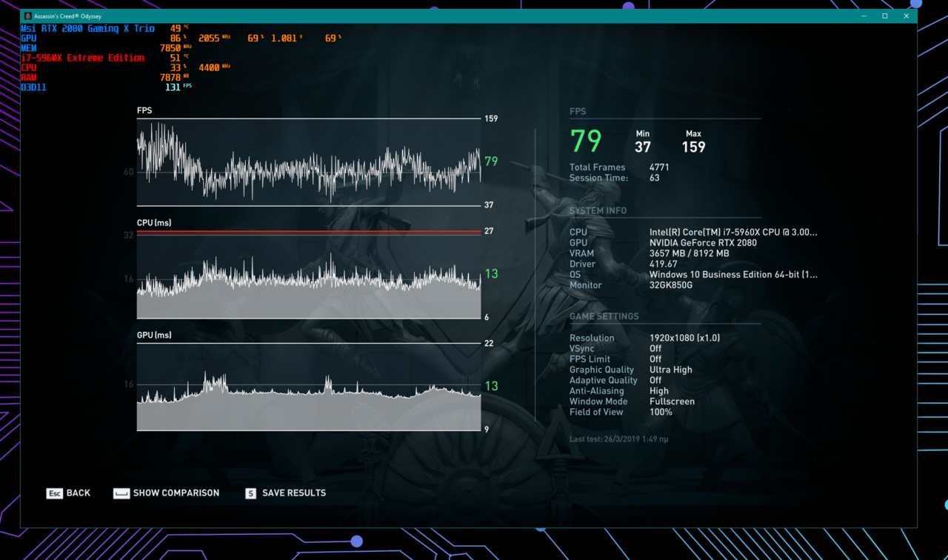The image size is (948, 560).
Task: Click SAVE RESULTS button
Action: pos(285,493)
